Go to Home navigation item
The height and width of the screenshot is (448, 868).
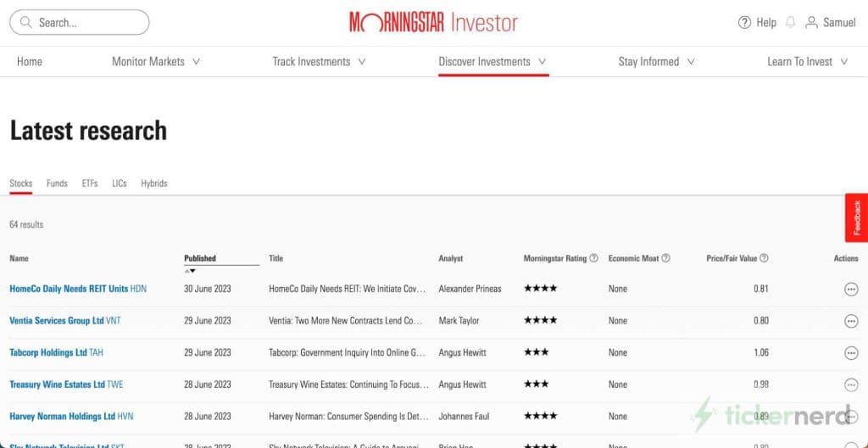click(30, 61)
